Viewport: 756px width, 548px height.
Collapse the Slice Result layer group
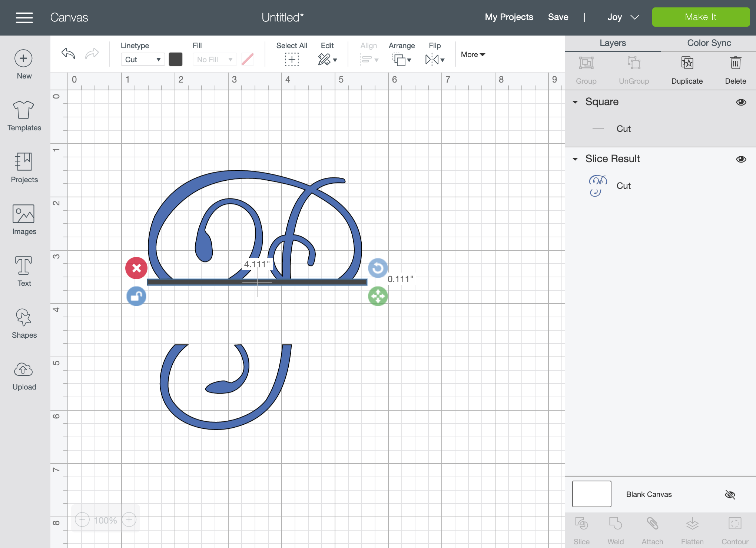click(x=575, y=159)
